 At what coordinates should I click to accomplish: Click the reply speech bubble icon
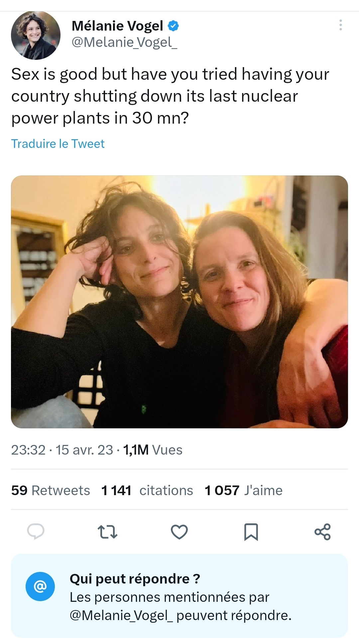click(36, 531)
